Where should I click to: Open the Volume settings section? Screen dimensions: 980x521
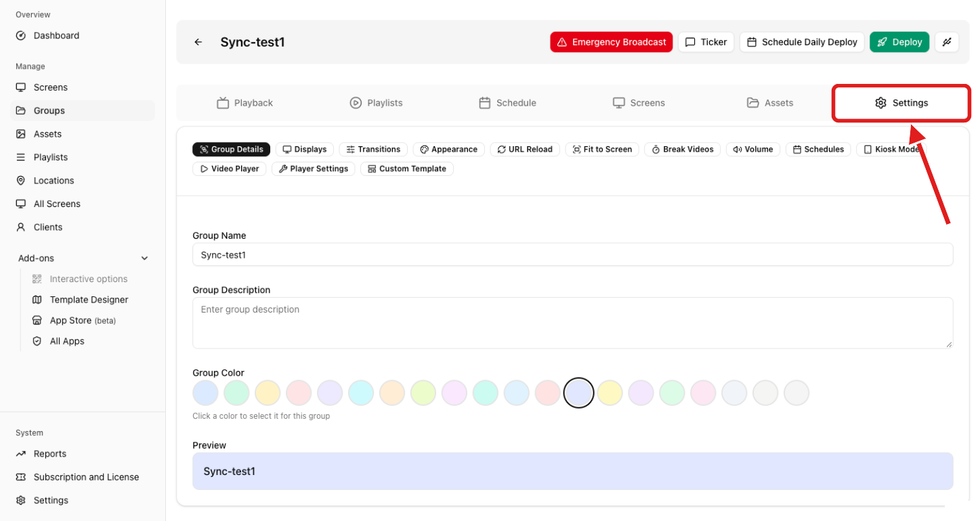tap(753, 150)
